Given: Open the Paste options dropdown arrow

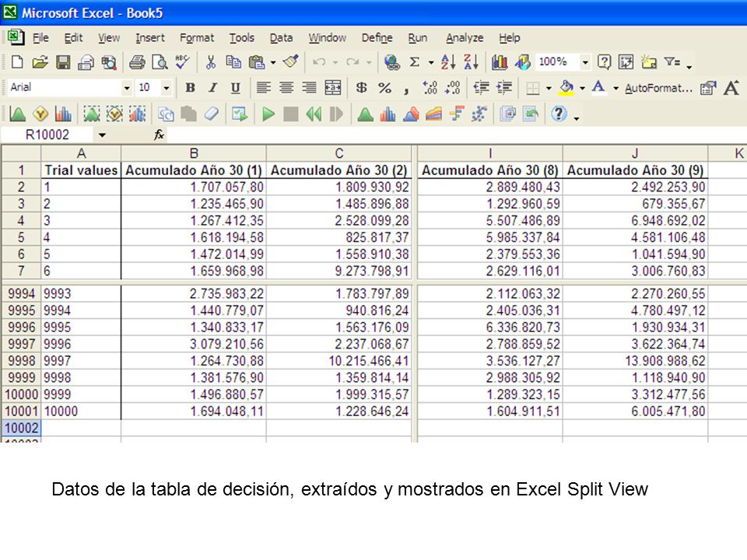Looking at the screenshot, I should pos(273,62).
